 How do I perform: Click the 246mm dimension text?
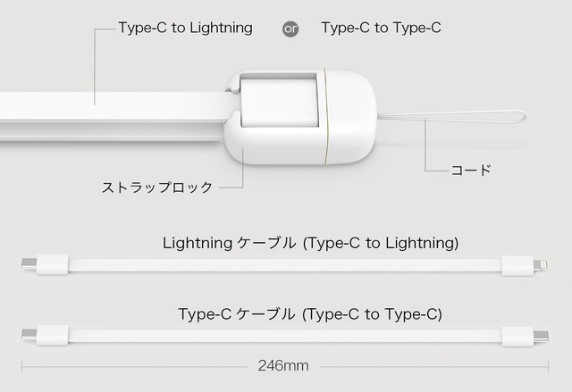point(283,365)
